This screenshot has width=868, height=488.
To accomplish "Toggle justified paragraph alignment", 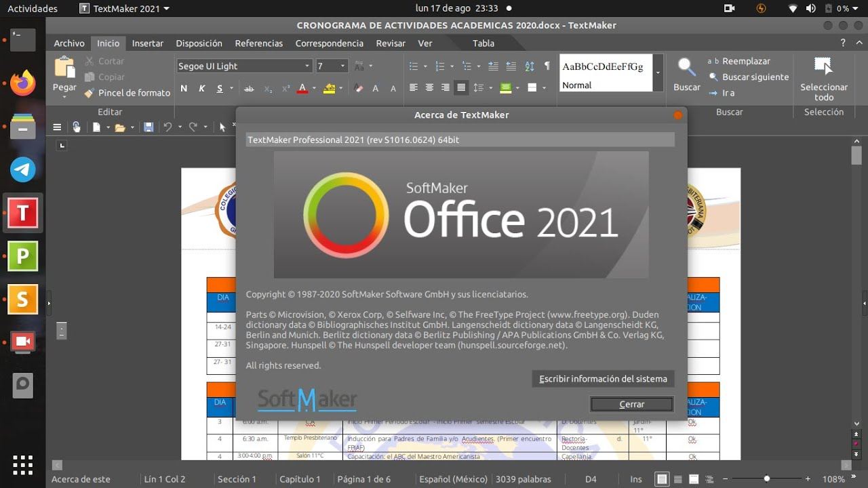I will [x=461, y=87].
